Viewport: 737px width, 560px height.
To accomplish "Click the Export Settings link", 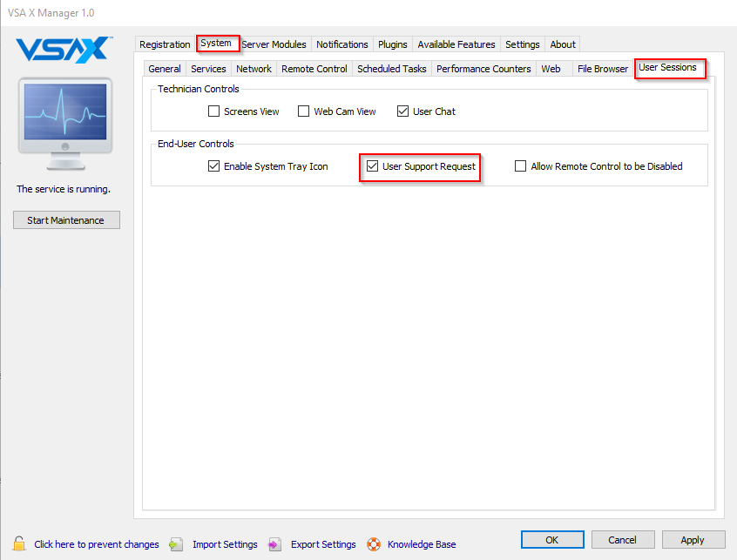I will pyautogui.click(x=323, y=544).
